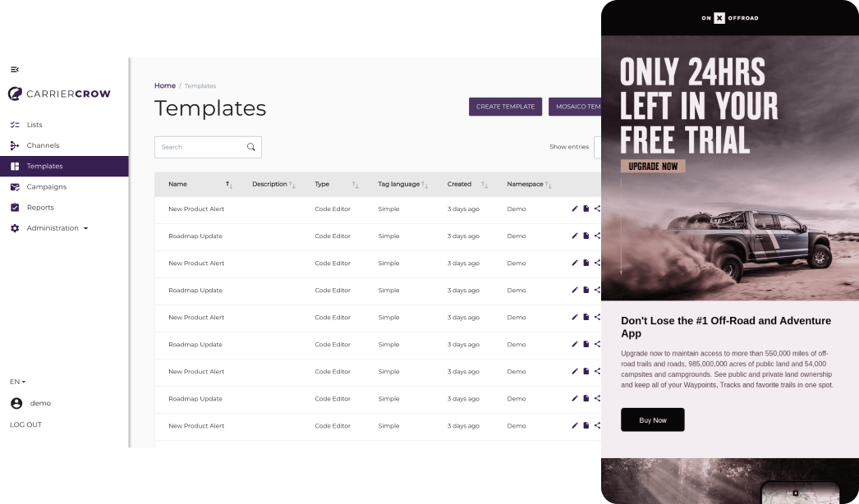859x504 pixels.
Task: Click the search magnifier icon
Action: tap(251, 147)
